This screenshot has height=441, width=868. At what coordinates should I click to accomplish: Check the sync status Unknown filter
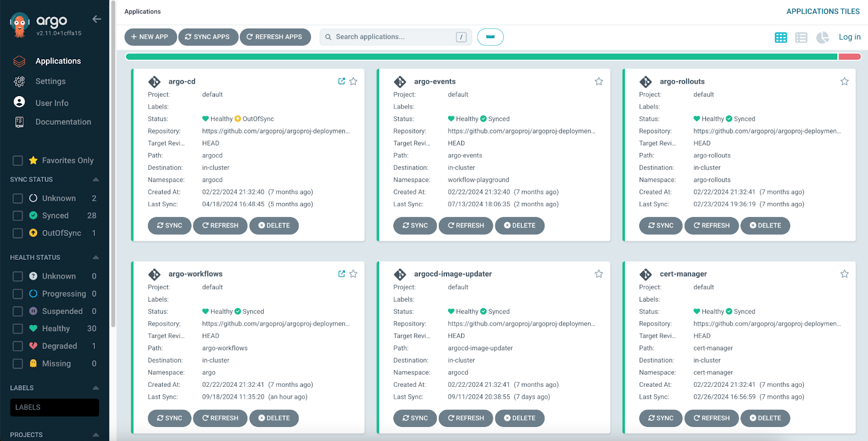tap(18, 199)
